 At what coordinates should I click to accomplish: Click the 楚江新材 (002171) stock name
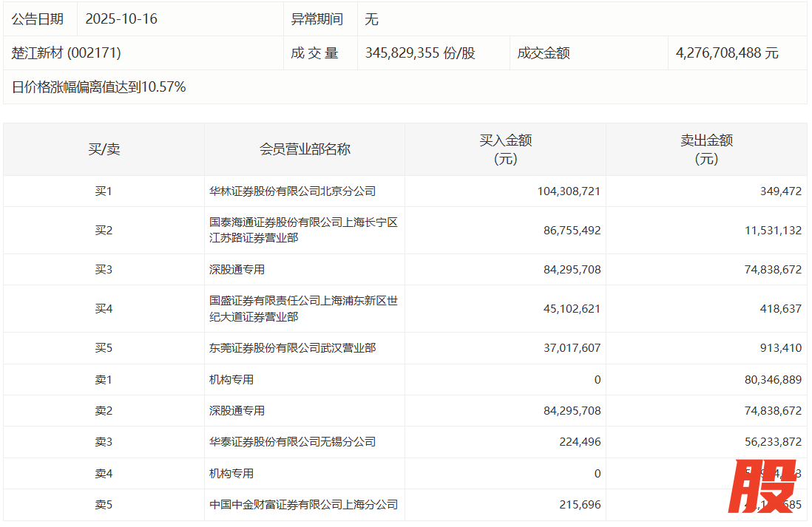coord(67,53)
